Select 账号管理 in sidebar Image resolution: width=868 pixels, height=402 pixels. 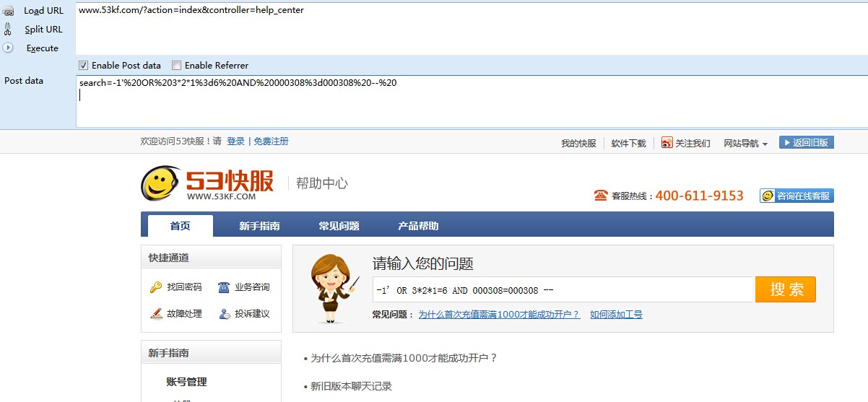tap(186, 382)
